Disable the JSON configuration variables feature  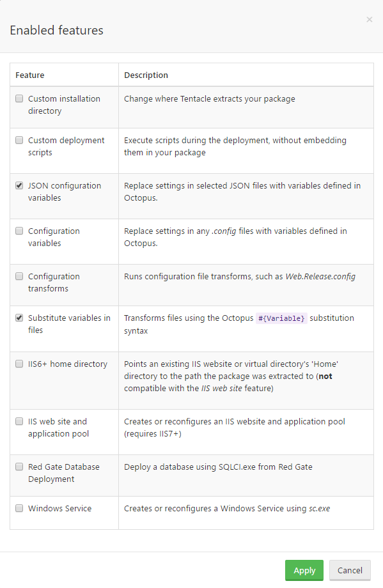pos(19,185)
